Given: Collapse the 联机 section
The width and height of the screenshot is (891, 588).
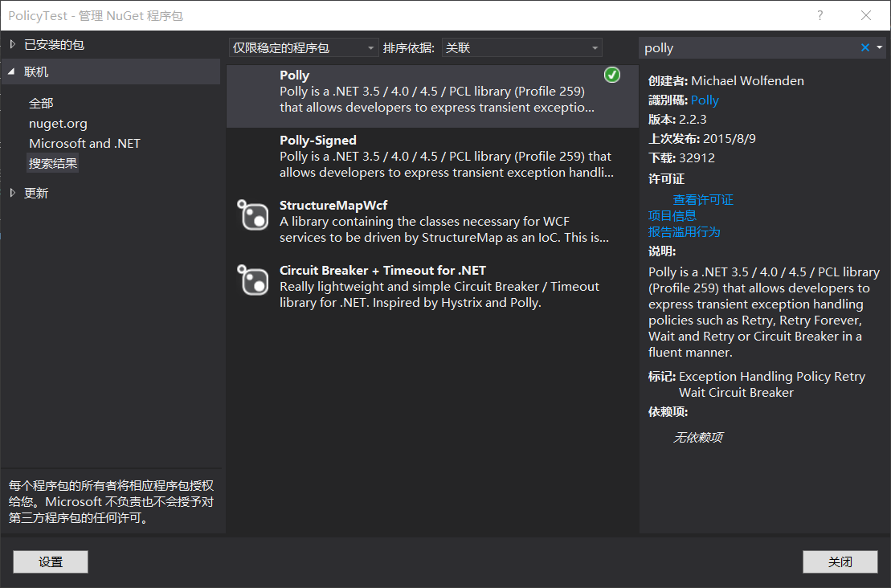Looking at the screenshot, I should (x=11, y=71).
